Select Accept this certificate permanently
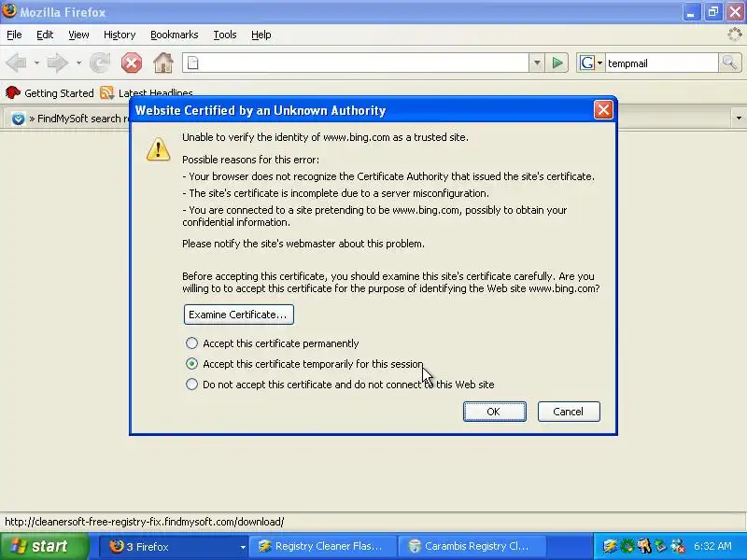Screen dimensions: 747x560 pos(191,343)
